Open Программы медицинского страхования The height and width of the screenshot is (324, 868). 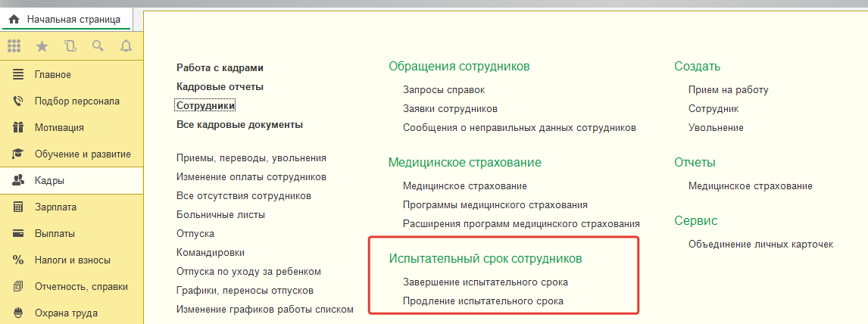495,205
